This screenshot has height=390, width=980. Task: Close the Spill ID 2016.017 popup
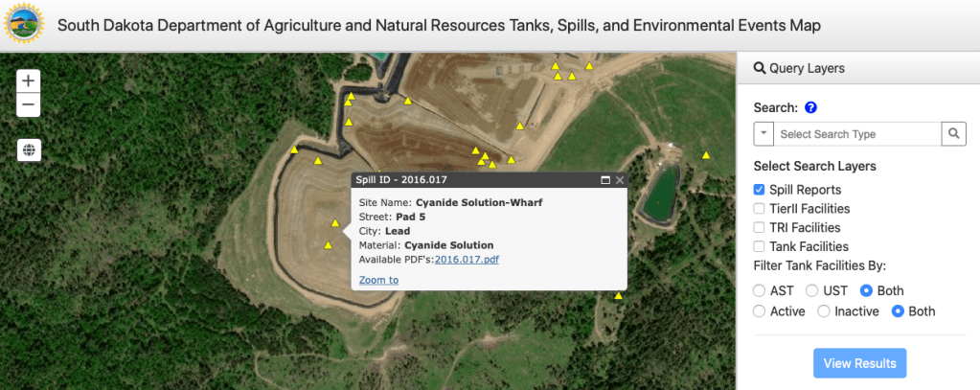pos(620,179)
